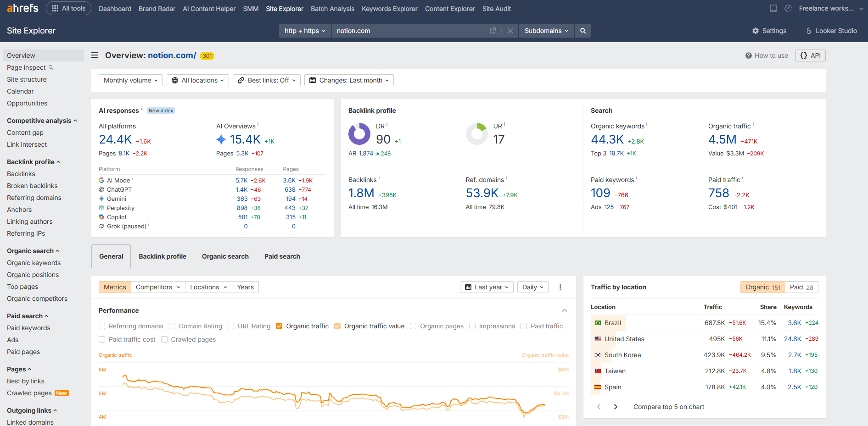Open the All tools grid menu

68,8
